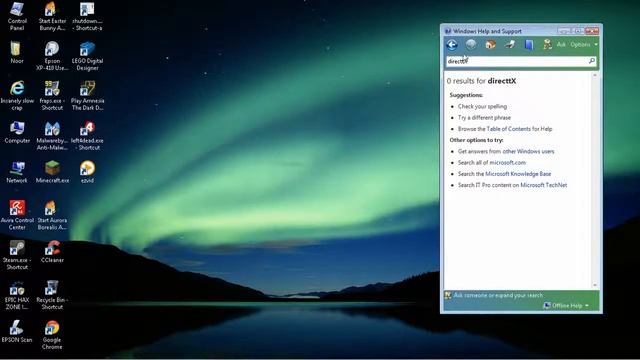Close the Windows Help and Support window

(x=592, y=31)
